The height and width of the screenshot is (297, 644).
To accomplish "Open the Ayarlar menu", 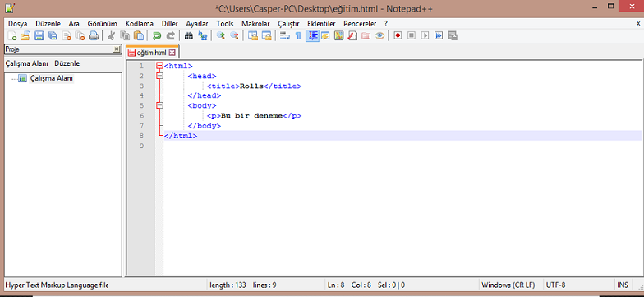I will coord(197,23).
